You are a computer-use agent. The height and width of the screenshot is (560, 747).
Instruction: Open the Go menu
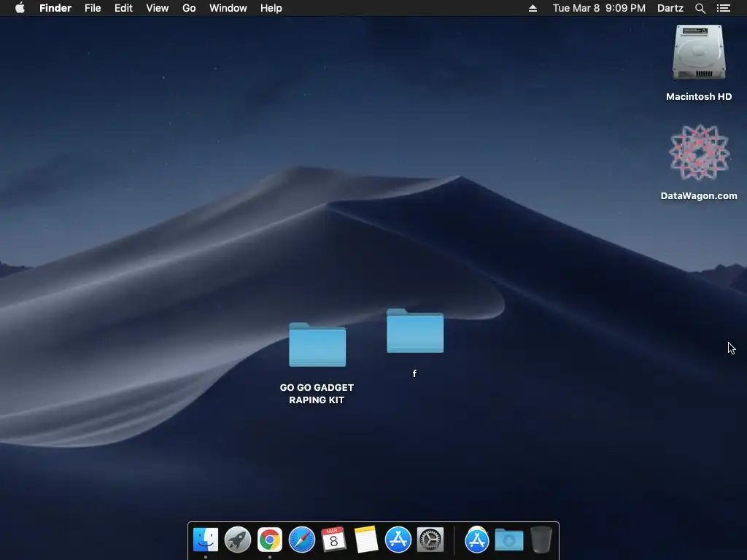(x=189, y=8)
